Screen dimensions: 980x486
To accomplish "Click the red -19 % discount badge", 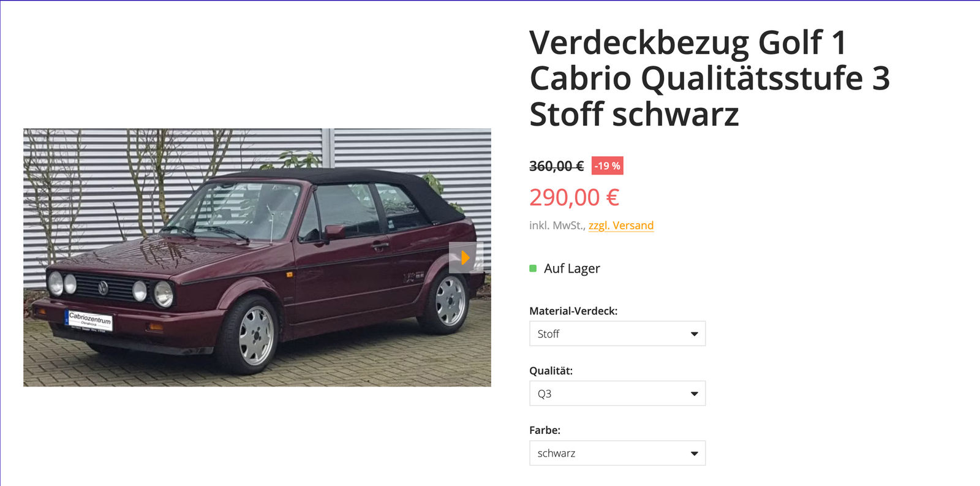I will tap(608, 166).
